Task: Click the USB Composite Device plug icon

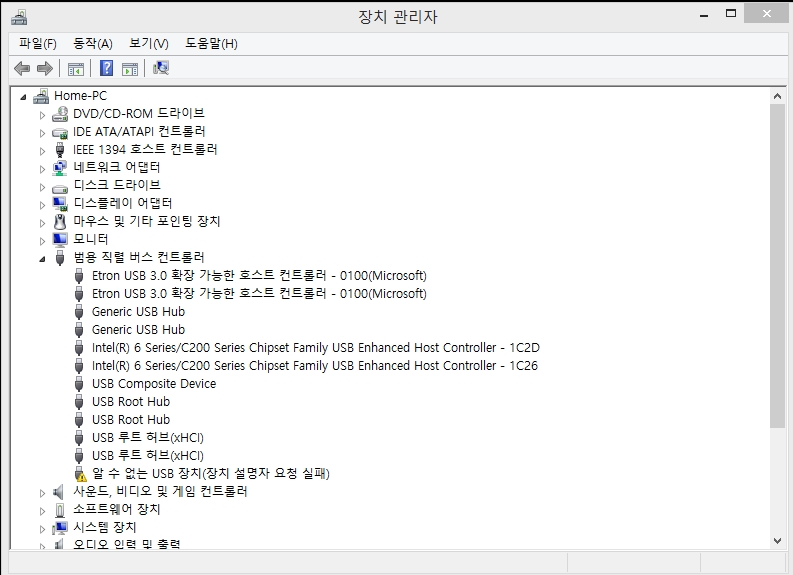Action: coord(79,384)
